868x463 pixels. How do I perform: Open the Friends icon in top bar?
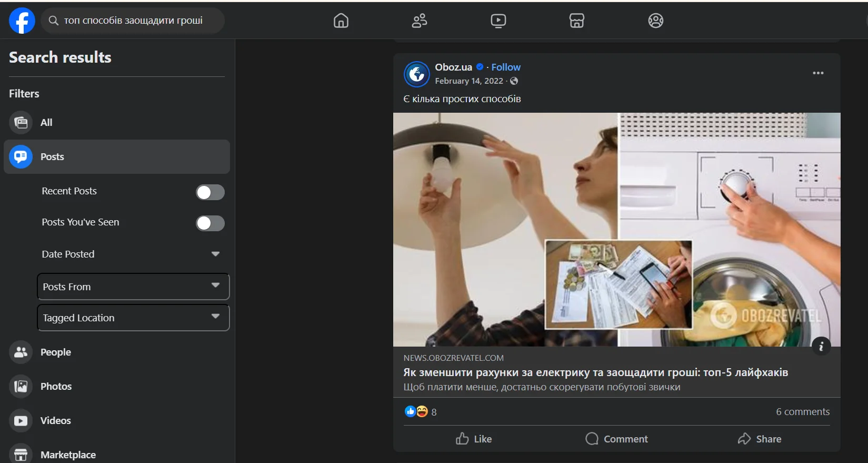click(x=420, y=21)
